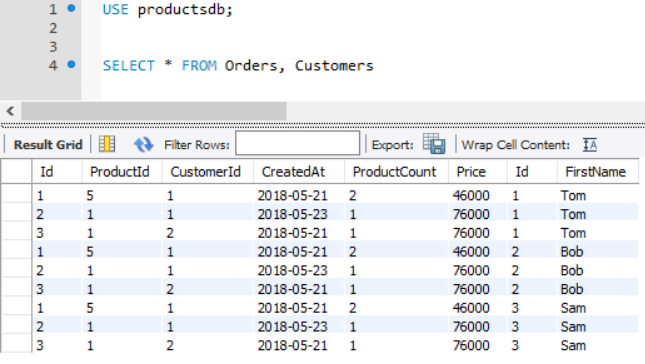645x364 pixels.
Task: Select the CreatedAt column header
Action: [293, 172]
